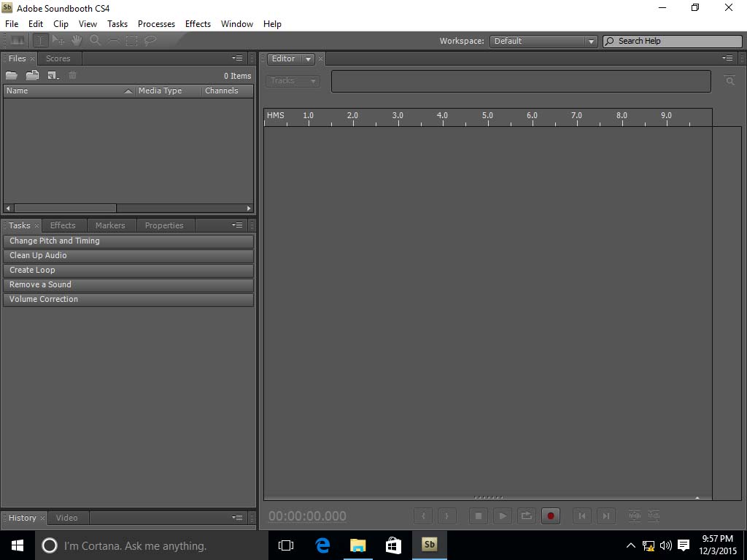Click the trash Delete icon in Files
The image size is (747, 560).
[x=72, y=75]
